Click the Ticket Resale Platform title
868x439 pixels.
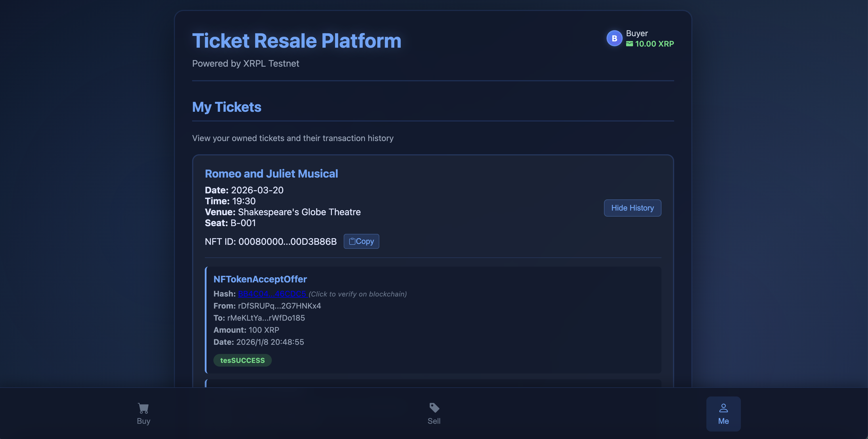click(x=297, y=41)
